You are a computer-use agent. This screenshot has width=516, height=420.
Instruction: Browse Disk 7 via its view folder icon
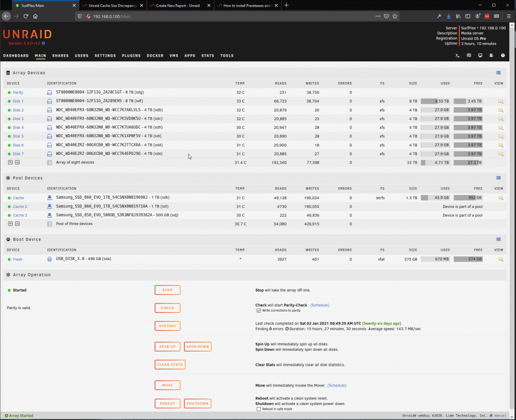[x=501, y=154]
